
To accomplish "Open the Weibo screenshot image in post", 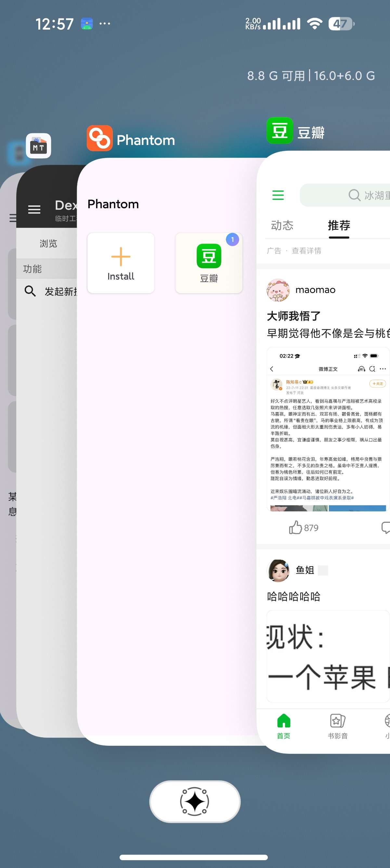I will [x=328, y=429].
